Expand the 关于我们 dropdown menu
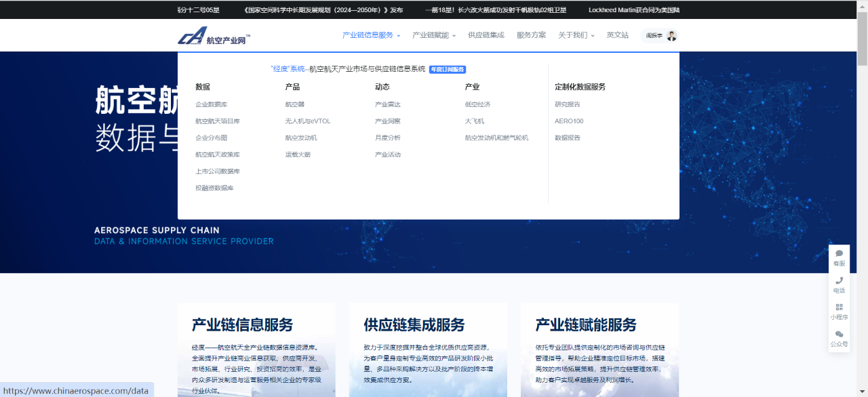868x397 pixels. (576, 35)
